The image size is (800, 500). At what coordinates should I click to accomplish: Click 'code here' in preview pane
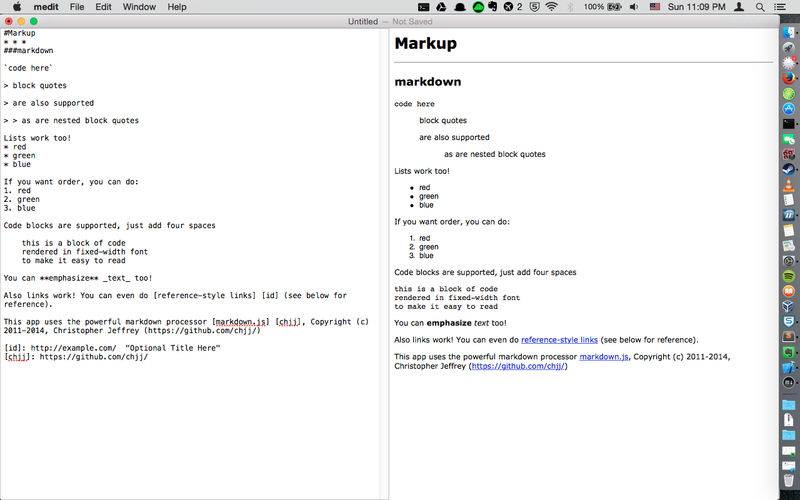(x=414, y=104)
